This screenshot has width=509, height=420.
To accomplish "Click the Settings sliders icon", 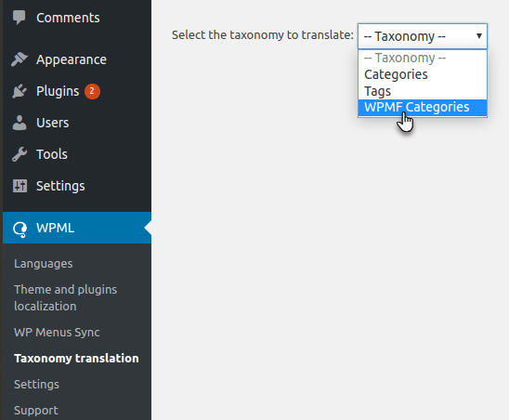I will pos(20,186).
